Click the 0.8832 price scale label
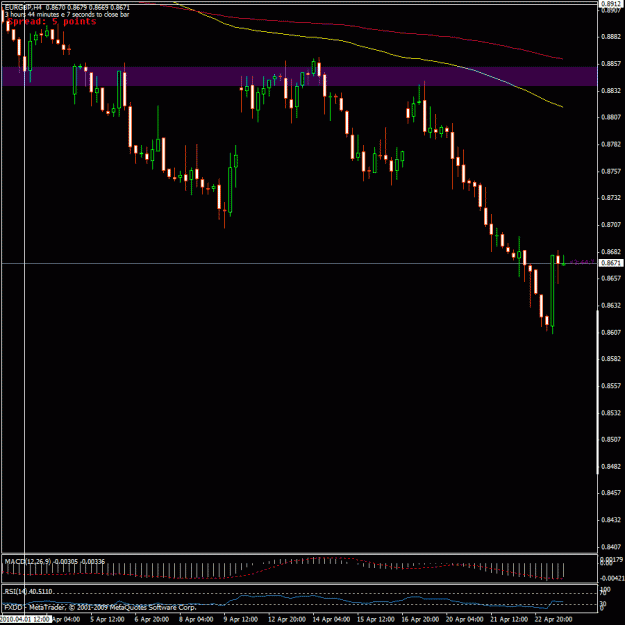Viewport: 625px width, 625px height. (x=611, y=91)
